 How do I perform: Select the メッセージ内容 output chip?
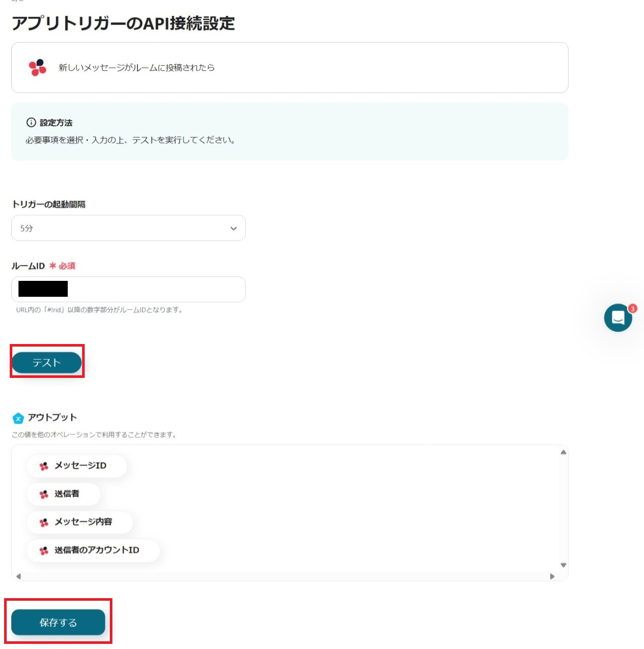coord(80,522)
